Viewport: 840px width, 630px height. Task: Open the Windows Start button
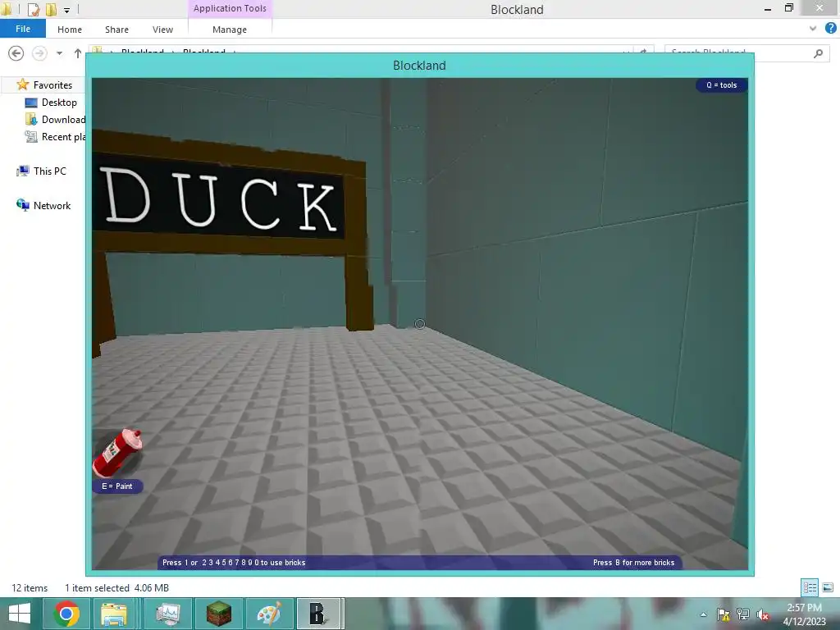point(20,614)
